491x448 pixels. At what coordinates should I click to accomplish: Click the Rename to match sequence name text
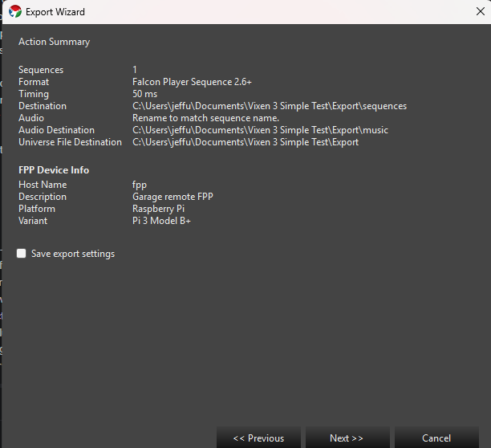pyautogui.click(x=205, y=118)
